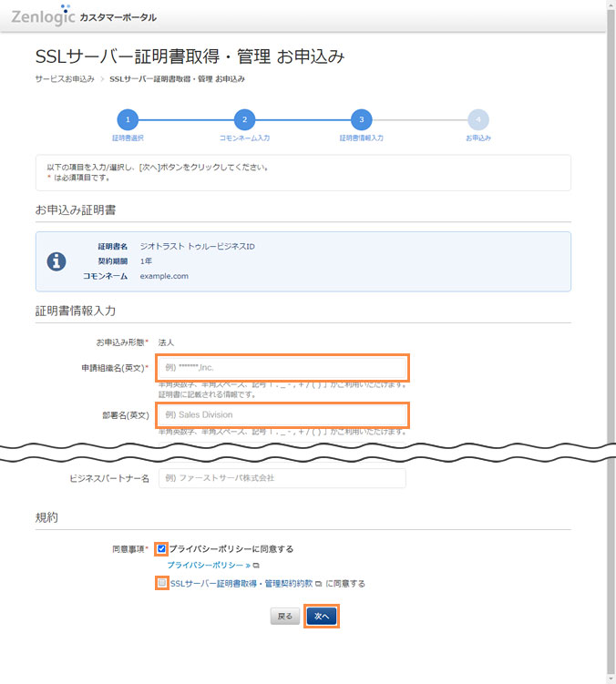
Task: Click step 2 circle コモンネーム入力
Action: click(244, 119)
